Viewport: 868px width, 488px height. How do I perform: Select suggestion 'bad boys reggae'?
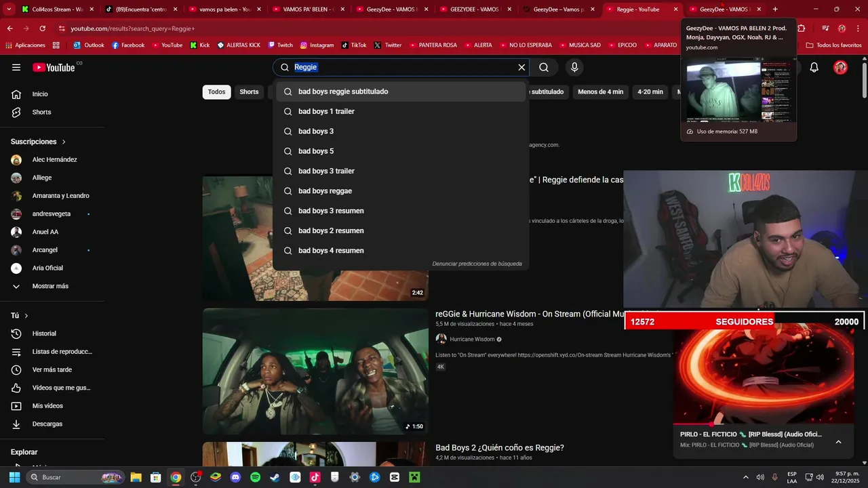[401, 191]
